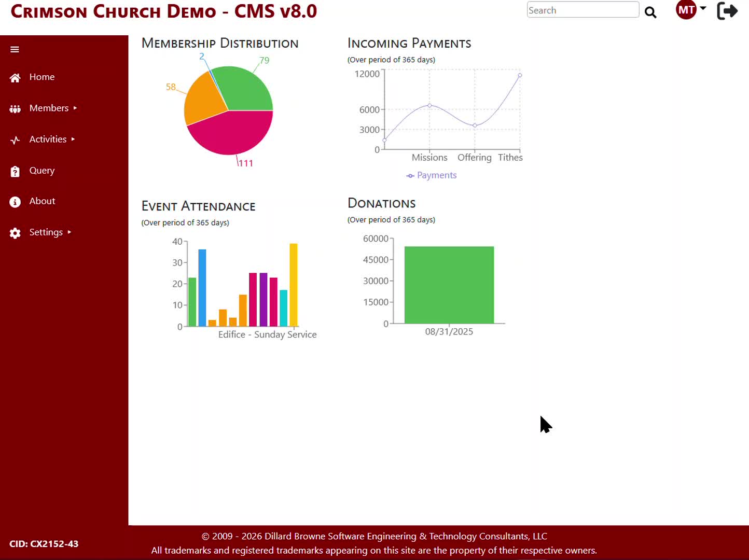
Task: Open the Query menu item
Action: (x=42, y=171)
